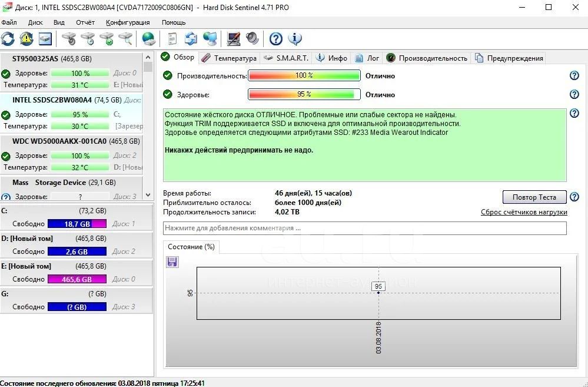Select the WDC WD5000AAKX-001CA0 disk entry

[72, 155]
